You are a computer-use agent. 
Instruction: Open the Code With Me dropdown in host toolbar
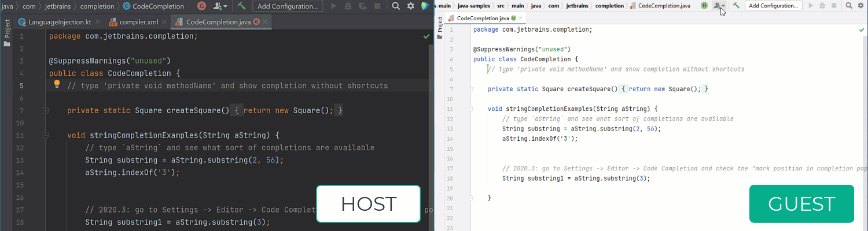[x=220, y=6]
